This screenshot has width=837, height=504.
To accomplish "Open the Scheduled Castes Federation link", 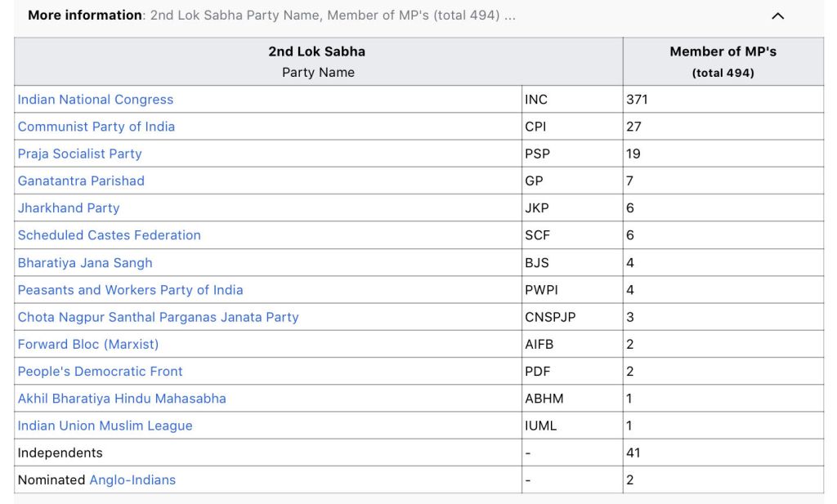I will [110, 235].
